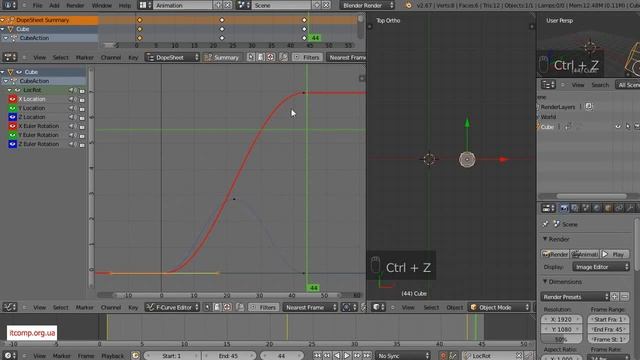Add a render preset with plus button
This screenshot has height=360, width=640.
[615, 297]
